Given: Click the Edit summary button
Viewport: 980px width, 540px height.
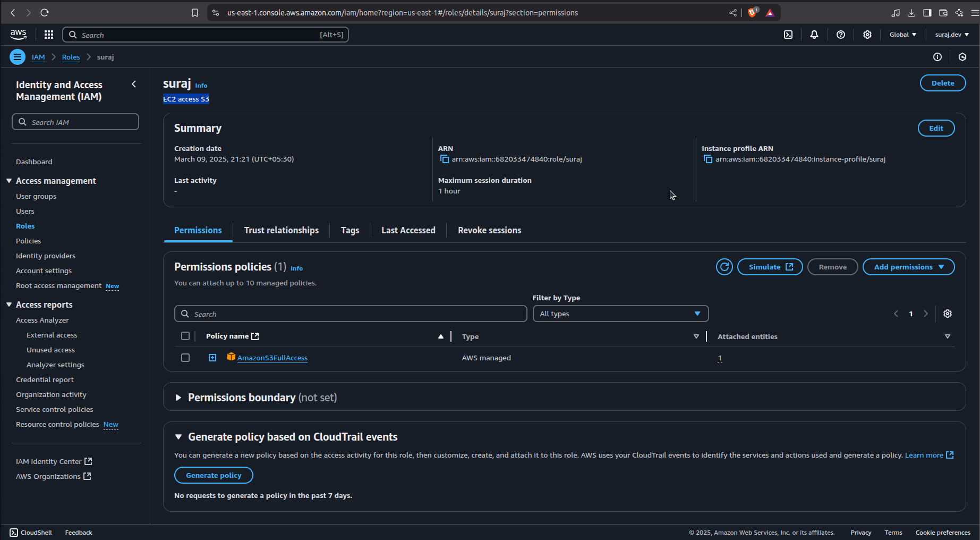Looking at the screenshot, I should [936, 128].
